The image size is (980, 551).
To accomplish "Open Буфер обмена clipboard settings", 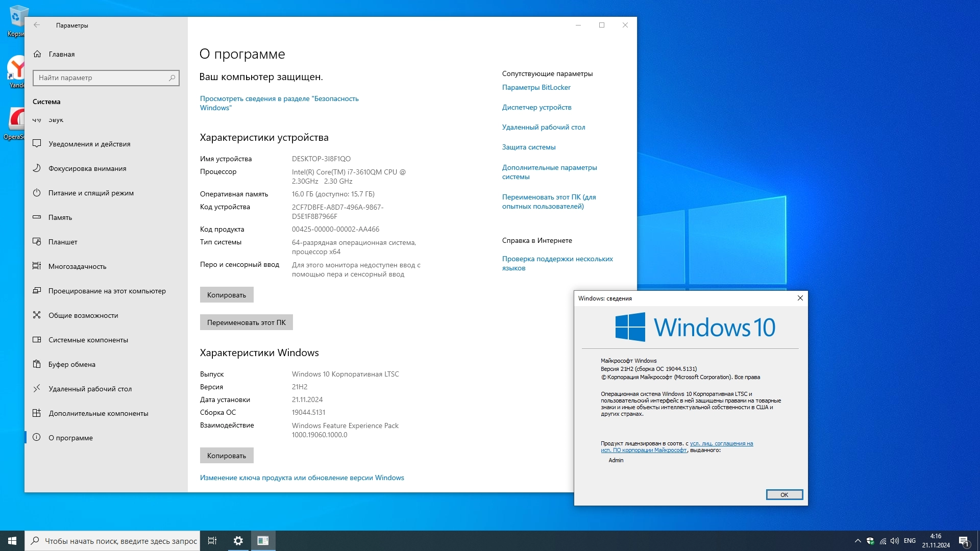I will (72, 364).
